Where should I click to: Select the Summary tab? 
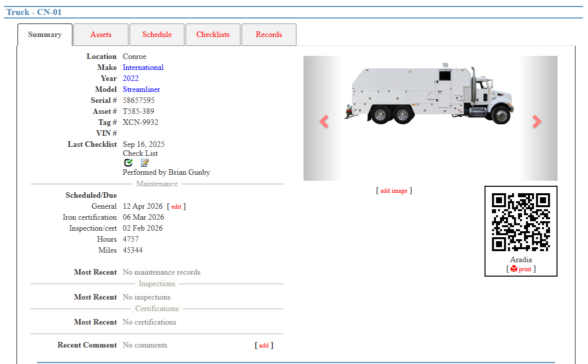pos(45,34)
